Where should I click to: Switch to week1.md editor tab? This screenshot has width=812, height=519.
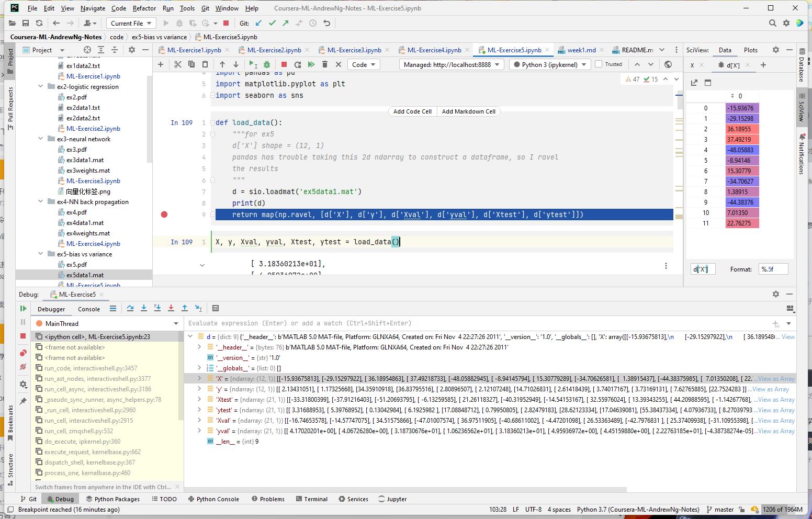[x=581, y=50]
